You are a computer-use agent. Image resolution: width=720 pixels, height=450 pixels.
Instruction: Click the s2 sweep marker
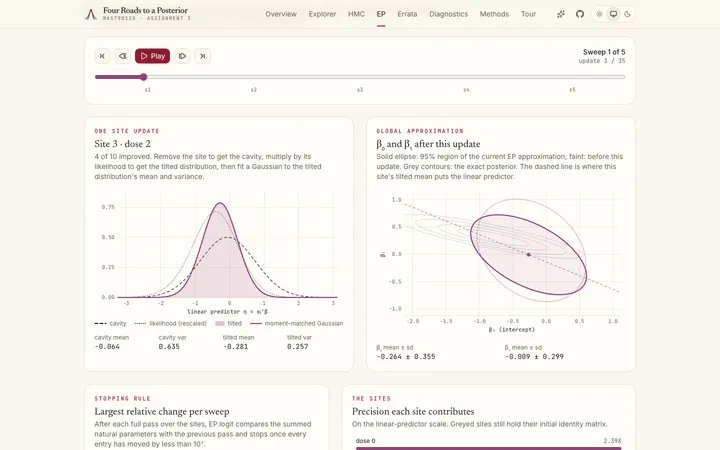pyautogui.click(x=253, y=90)
